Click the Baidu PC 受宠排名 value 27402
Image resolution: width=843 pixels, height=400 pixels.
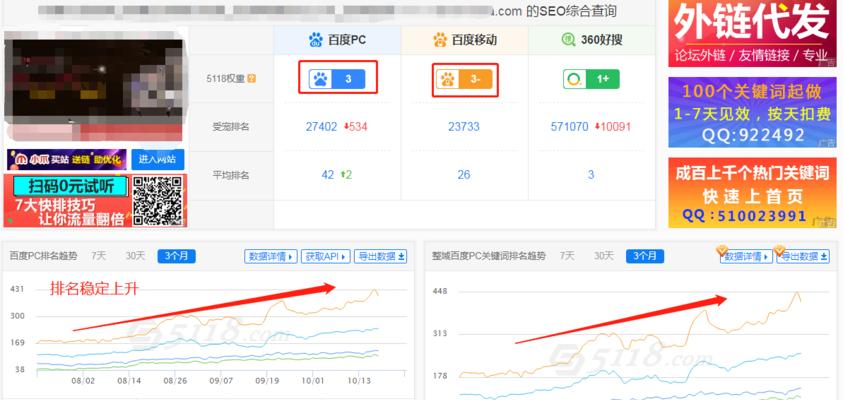(322, 127)
